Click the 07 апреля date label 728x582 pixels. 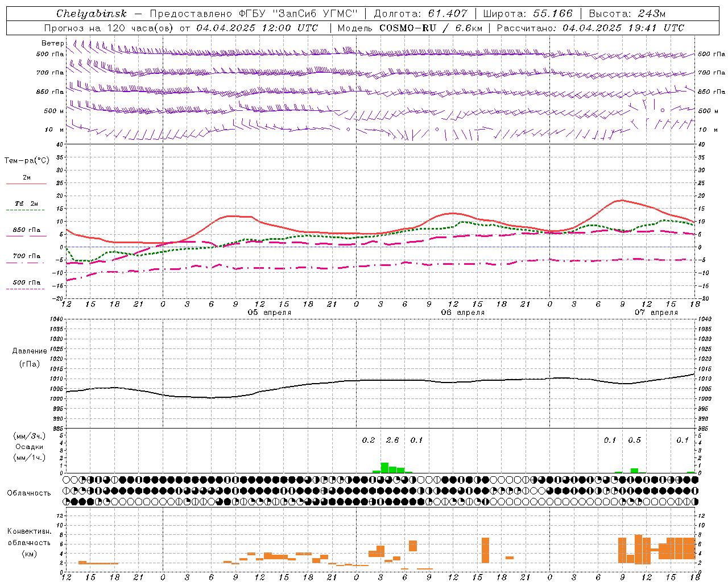pyautogui.click(x=656, y=313)
